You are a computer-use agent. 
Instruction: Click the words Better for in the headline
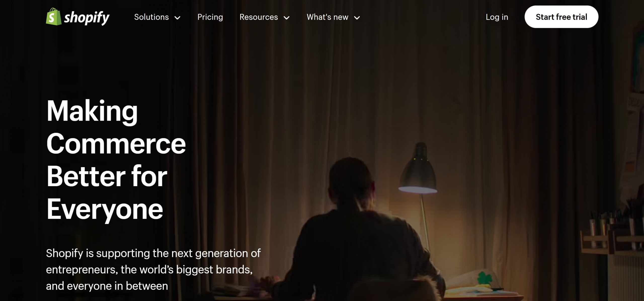coord(107,176)
